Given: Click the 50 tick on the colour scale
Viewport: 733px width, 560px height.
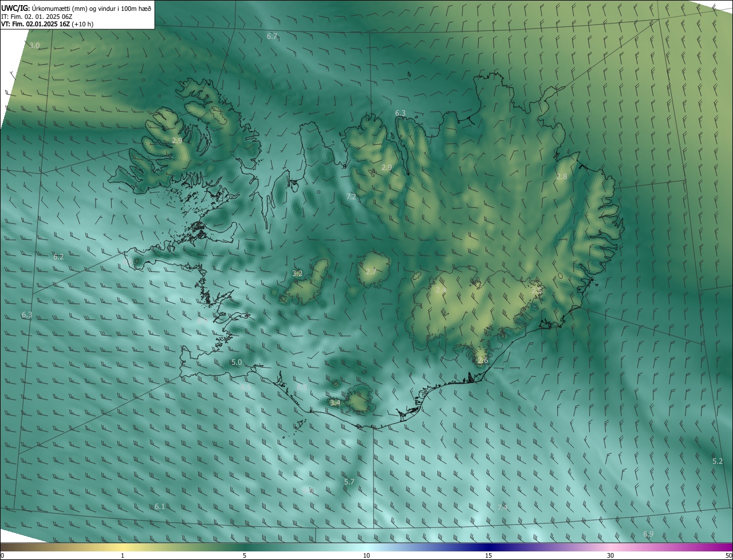Looking at the screenshot, I should (728, 555).
